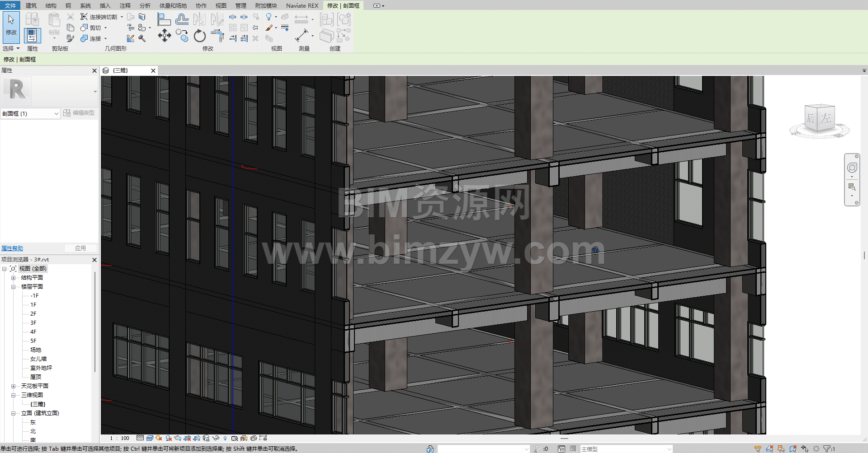Open the 女儿墙 level plan
This screenshot has height=453, width=868.
(38, 359)
